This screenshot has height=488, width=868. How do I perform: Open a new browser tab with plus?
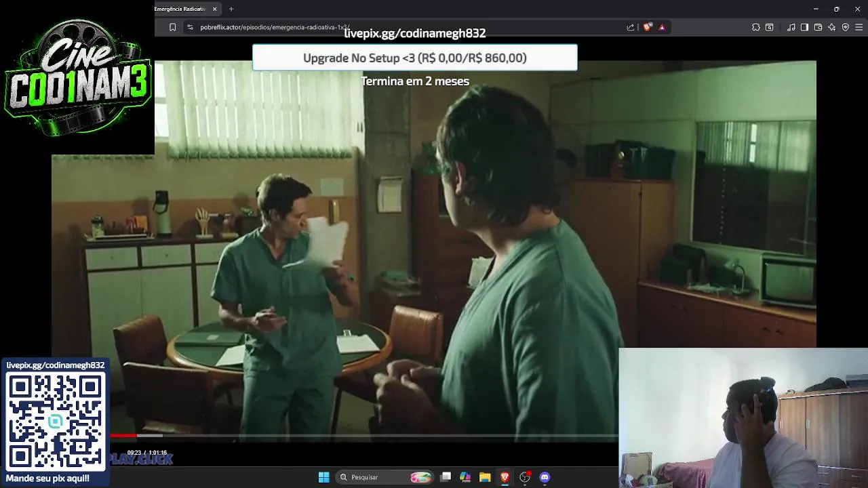click(x=231, y=9)
